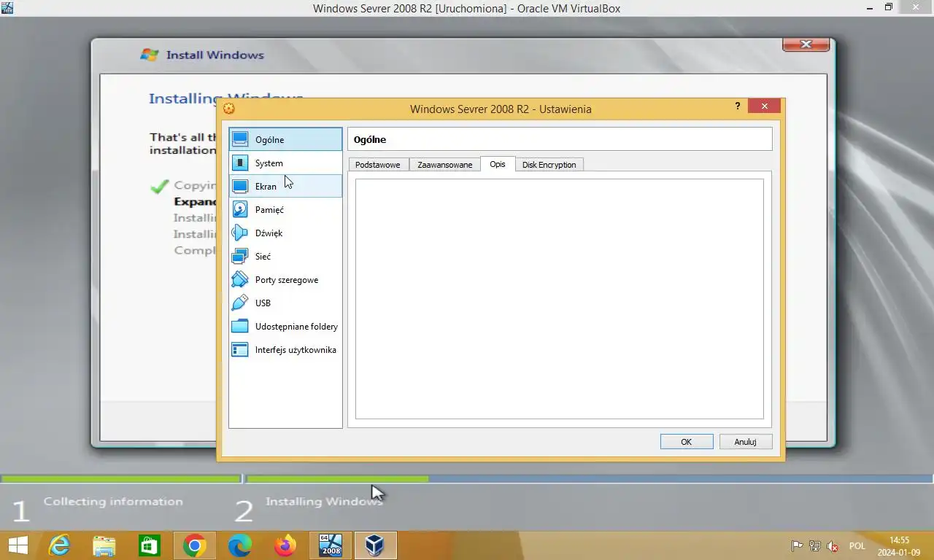Open the muted volume tray icon
Image resolution: width=934 pixels, height=560 pixels.
point(833,545)
